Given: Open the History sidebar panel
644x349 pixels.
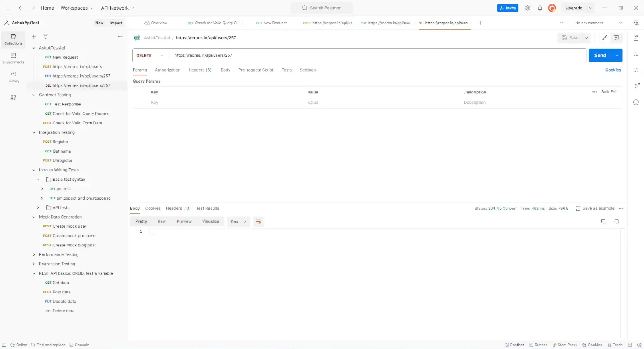Looking at the screenshot, I should pyautogui.click(x=13, y=77).
